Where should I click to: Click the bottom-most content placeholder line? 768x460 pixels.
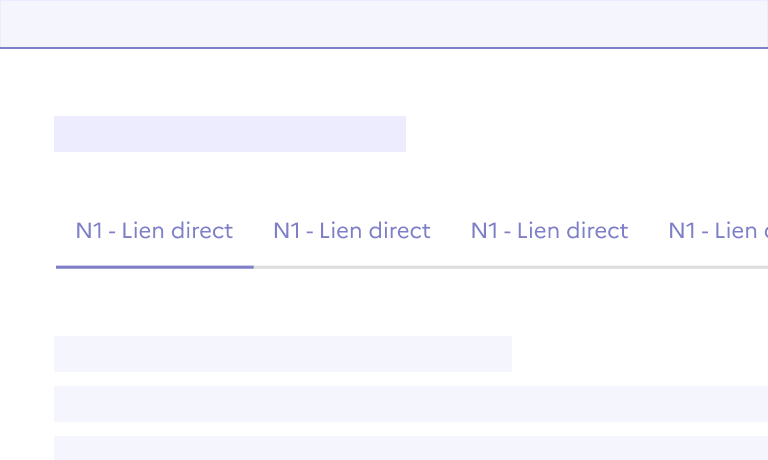tap(411, 447)
